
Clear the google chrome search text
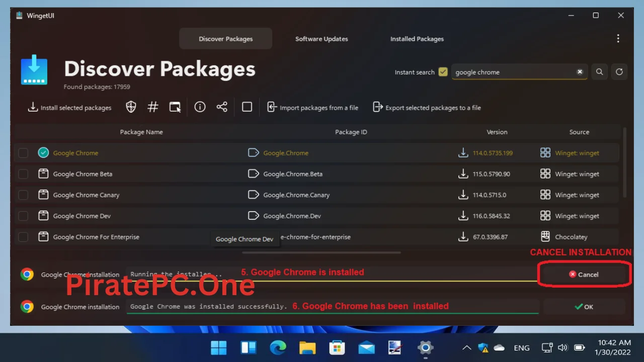click(580, 72)
